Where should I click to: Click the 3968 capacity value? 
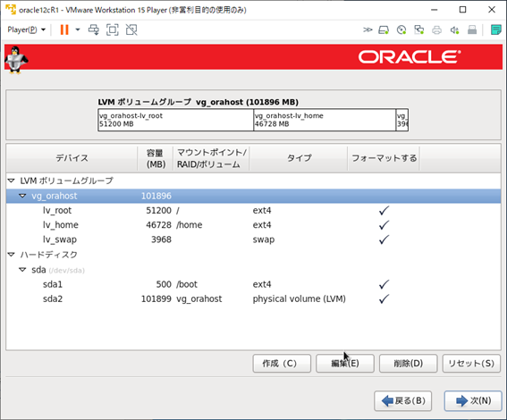[x=161, y=239]
